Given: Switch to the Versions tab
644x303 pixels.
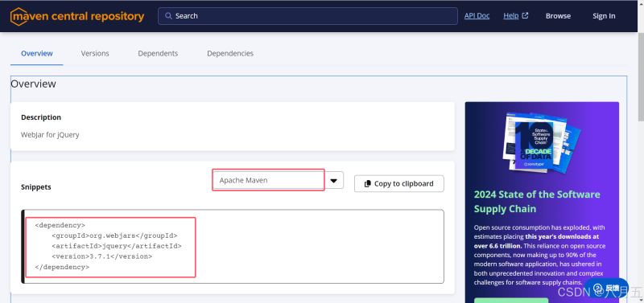Looking at the screenshot, I should coord(95,53).
